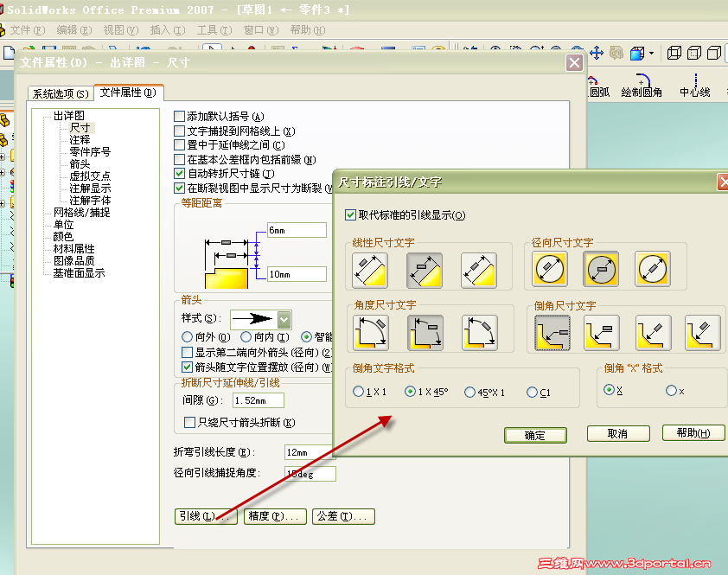Click the wireframe display style icon
Image resolution: width=728 pixels, height=575 pixels.
pos(674,53)
